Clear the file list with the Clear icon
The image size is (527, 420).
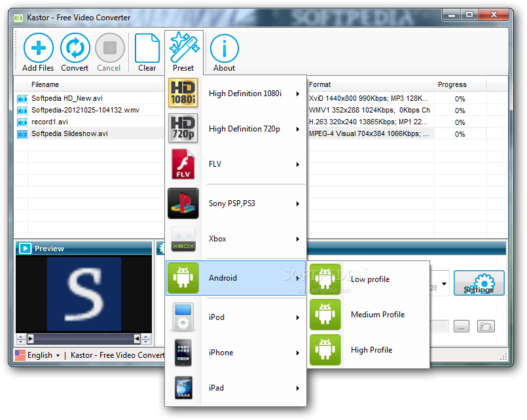pyautogui.click(x=147, y=48)
